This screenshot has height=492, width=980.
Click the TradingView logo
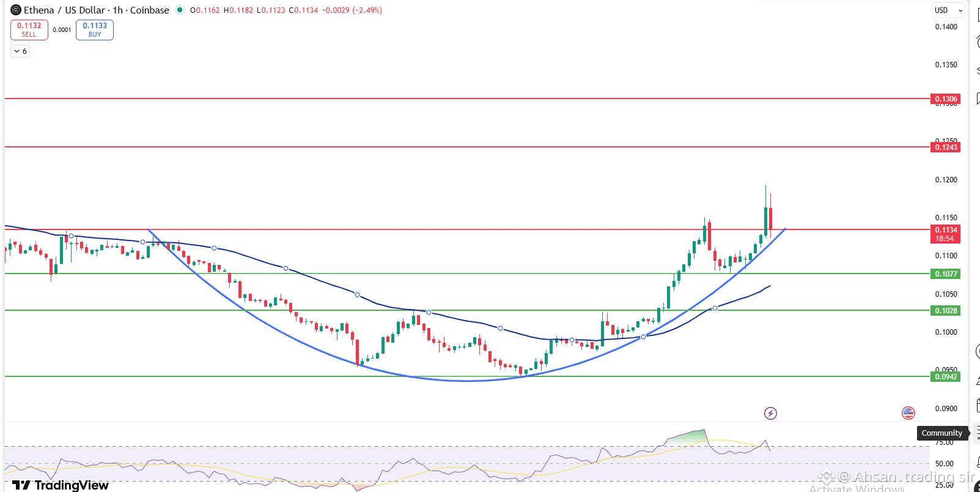[x=61, y=485]
